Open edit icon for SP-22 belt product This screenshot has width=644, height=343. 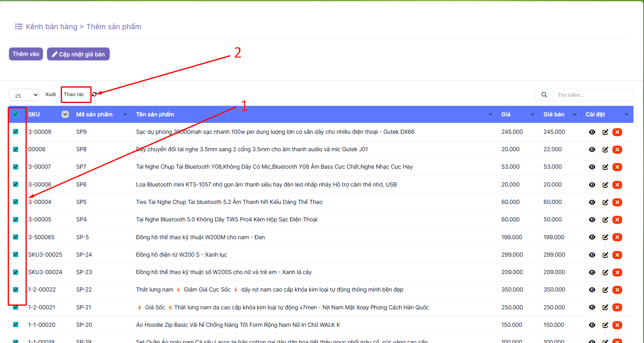(605, 290)
